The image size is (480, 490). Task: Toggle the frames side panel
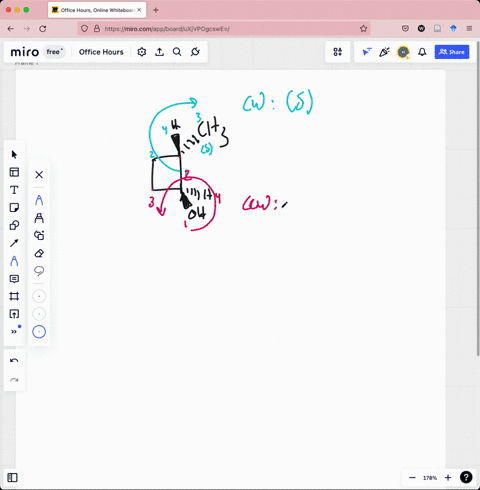[12, 478]
